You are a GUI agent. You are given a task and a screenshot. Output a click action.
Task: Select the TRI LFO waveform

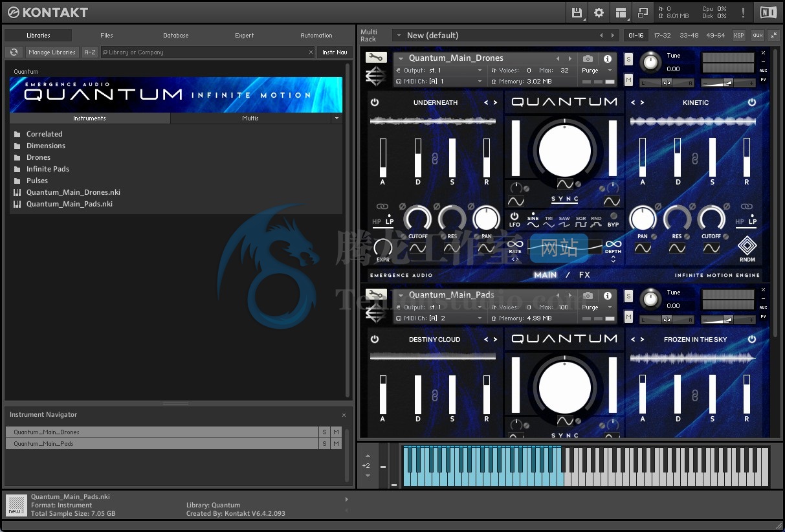549,221
